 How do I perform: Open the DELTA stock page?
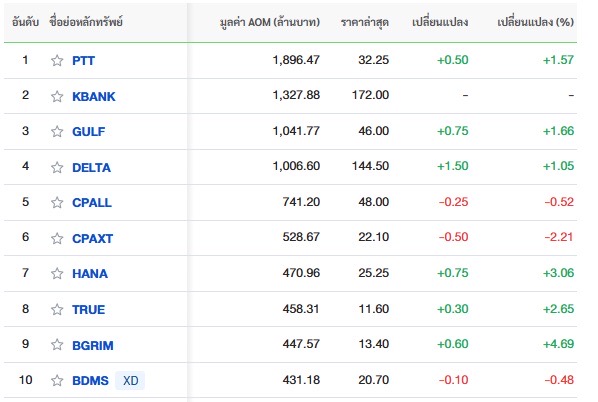point(91,167)
